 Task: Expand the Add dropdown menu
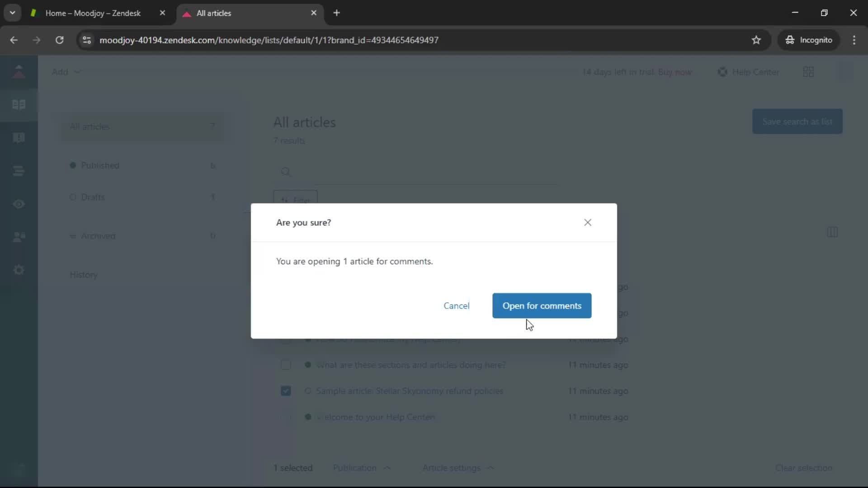tap(66, 72)
